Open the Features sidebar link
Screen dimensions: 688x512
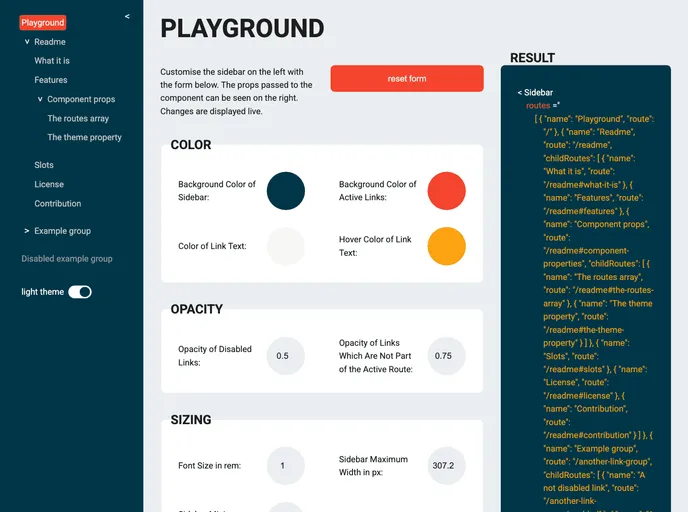[x=51, y=80]
